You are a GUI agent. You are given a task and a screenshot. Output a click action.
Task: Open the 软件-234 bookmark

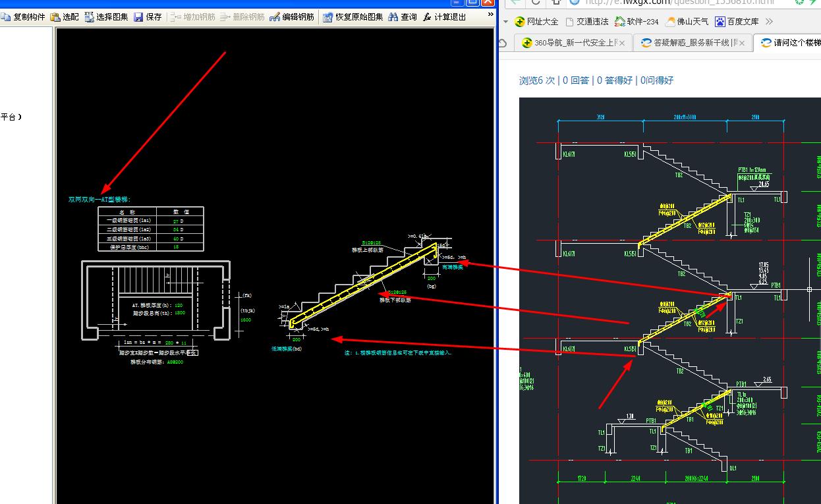(x=636, y=22)
